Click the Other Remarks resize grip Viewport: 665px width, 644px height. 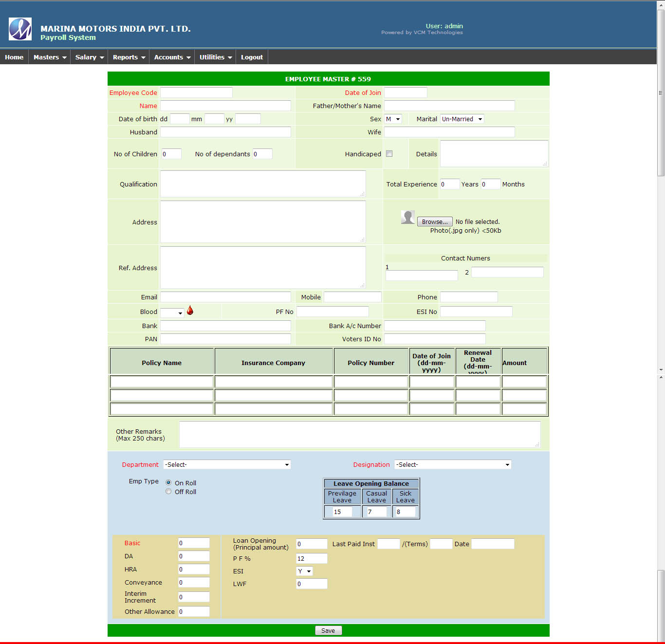click(537, 444)
